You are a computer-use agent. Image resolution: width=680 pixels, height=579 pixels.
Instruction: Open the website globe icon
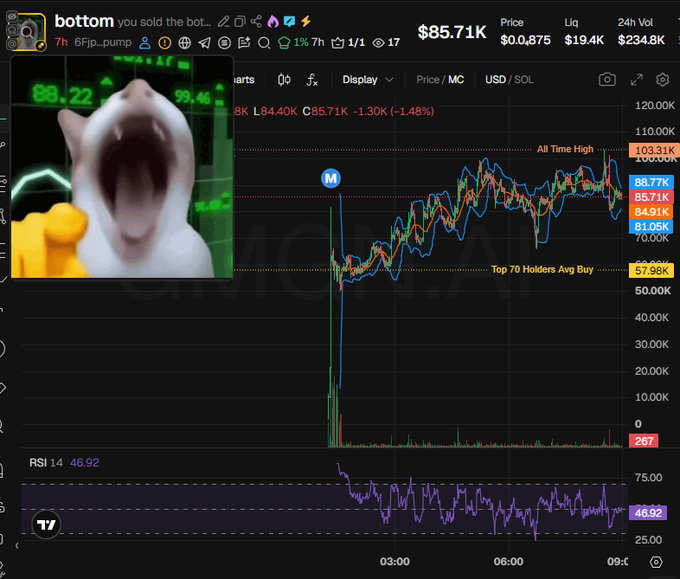click(x=185, y=43)
